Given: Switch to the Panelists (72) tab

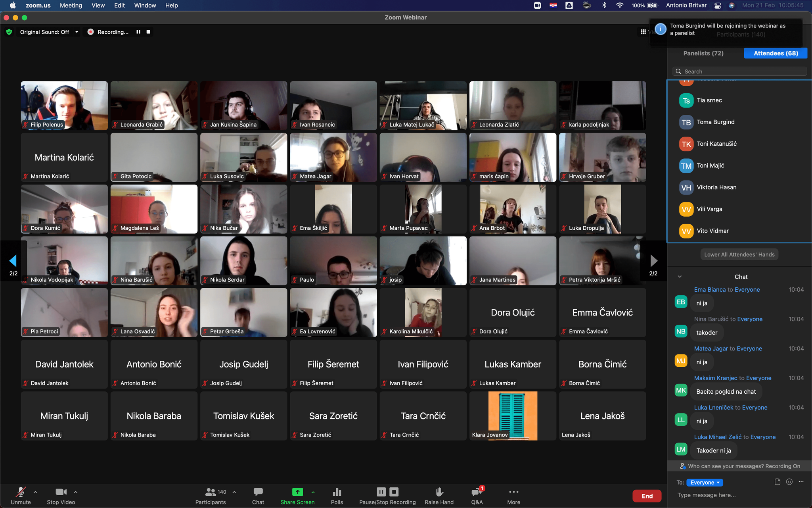Looking at the screenshot, I should pyautogui.click(x=703, y=53).
